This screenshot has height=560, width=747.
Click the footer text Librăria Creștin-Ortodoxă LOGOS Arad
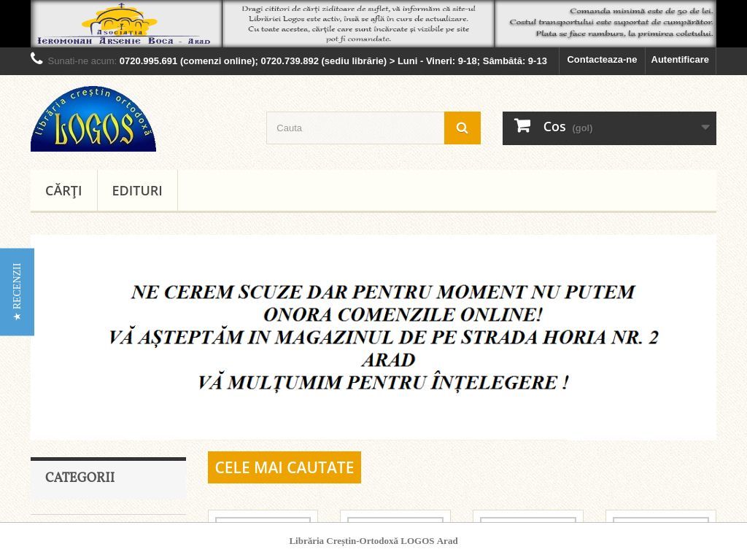373,541
